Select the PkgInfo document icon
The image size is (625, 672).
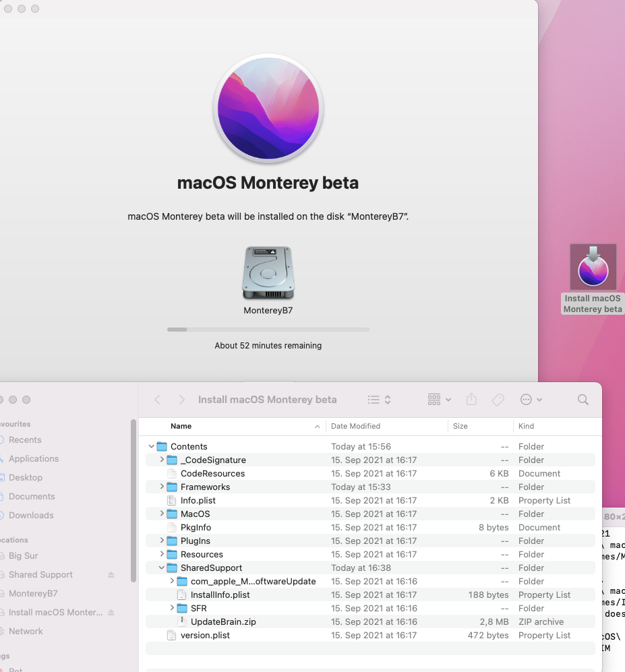172,528
